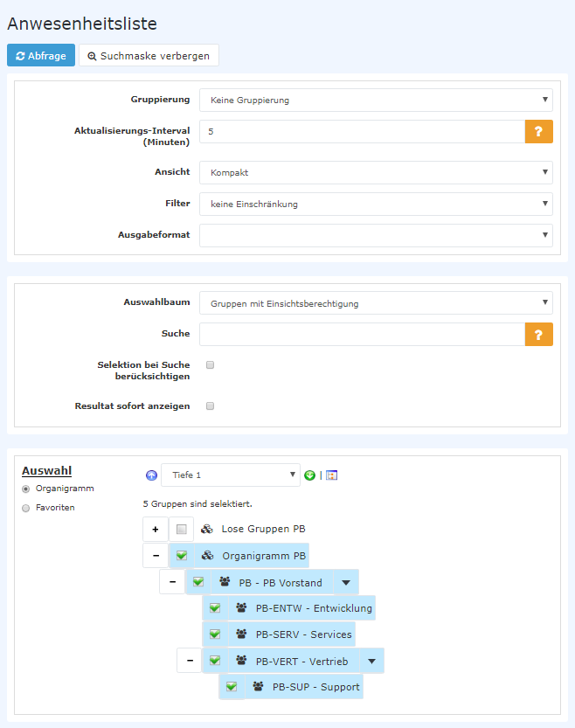This screenshot has width=575, height=728.
Task: Click into the Suche text field
Action: 362,334
